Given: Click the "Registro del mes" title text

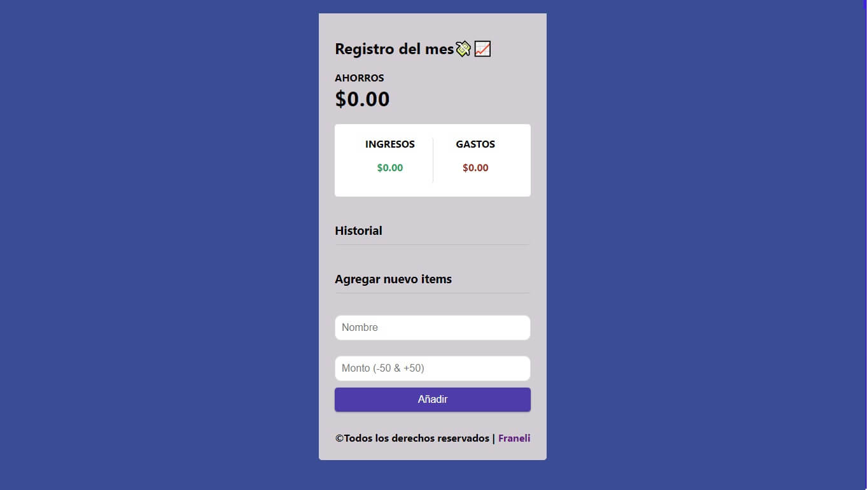Looking at the screenshot, I should point(394,49).
